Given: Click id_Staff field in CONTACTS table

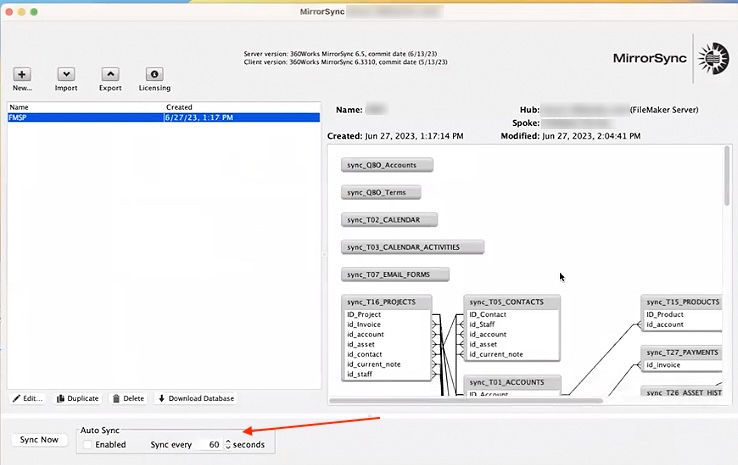Looking at the screenshot, I should point(482,324).
